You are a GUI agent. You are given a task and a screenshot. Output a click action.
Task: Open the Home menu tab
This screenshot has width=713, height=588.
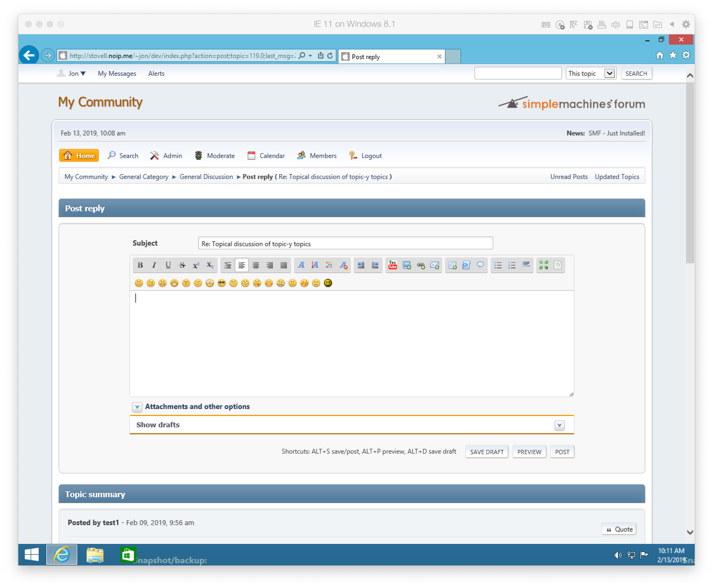[x=79, y=156]
